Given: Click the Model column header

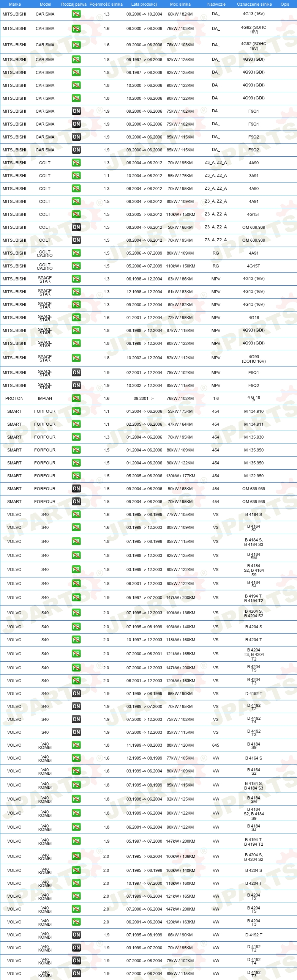Looking at the screenshot, I should (x=45, y=4).
